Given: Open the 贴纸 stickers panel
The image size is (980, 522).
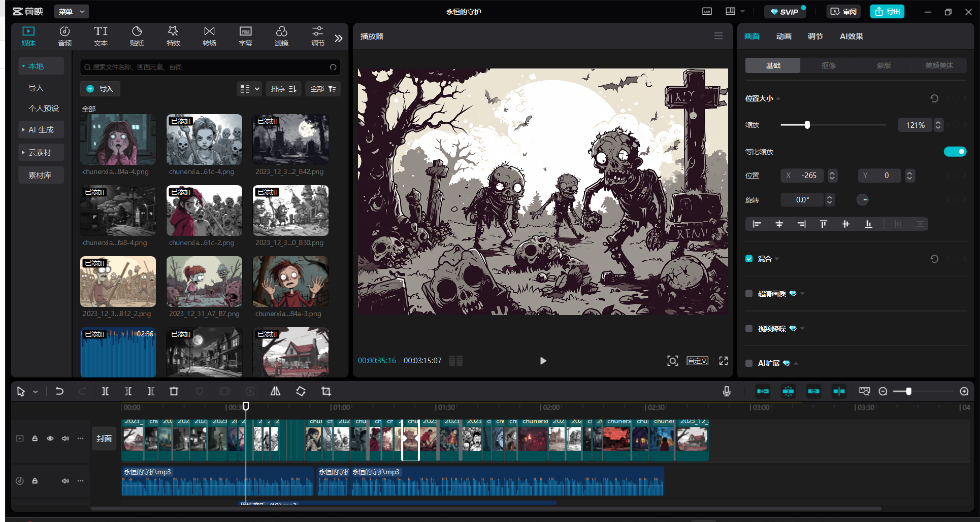Looking at the screenshot, I should pyautogui.click(x=137, y=36).
